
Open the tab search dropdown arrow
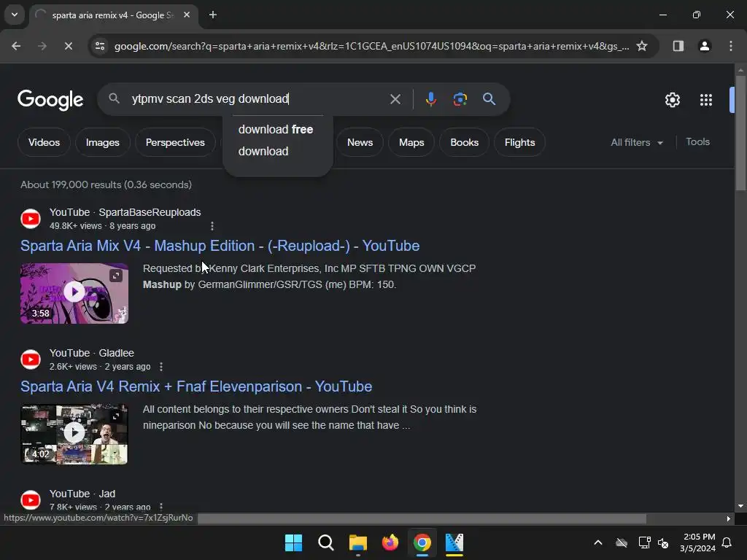(15, 15)
